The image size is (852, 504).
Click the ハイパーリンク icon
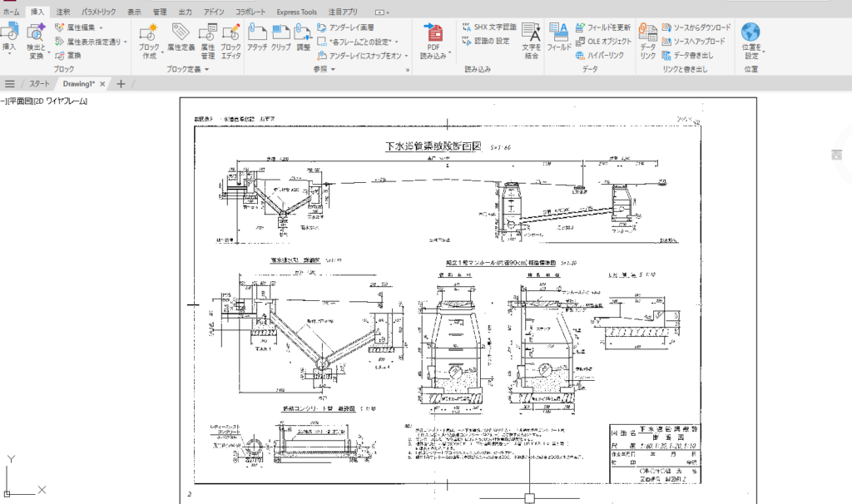pos(580,56)
